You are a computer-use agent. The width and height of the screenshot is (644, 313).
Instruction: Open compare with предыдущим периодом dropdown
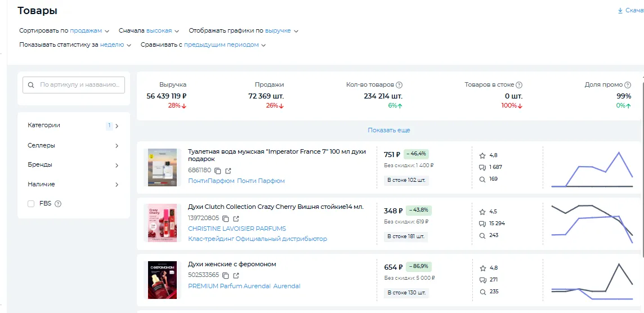click(x=225, y=45)
